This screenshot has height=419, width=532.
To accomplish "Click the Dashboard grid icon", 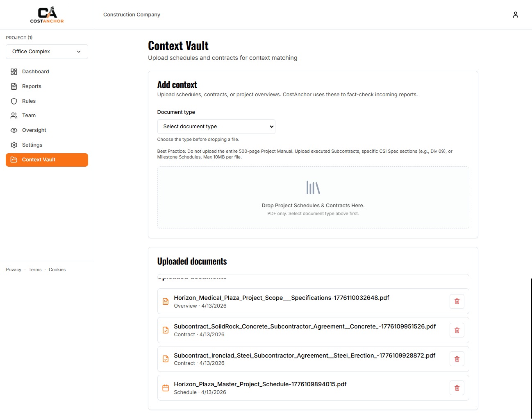I will [x=14, y=72].
